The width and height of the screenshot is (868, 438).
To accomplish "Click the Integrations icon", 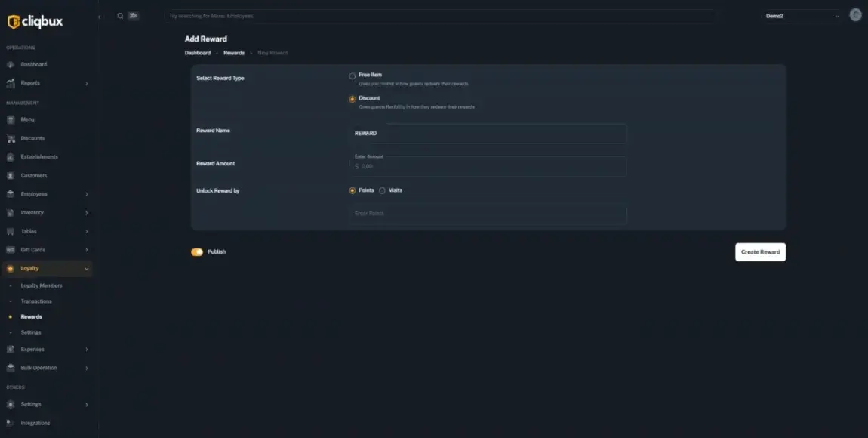I will (x=10, y=423).
